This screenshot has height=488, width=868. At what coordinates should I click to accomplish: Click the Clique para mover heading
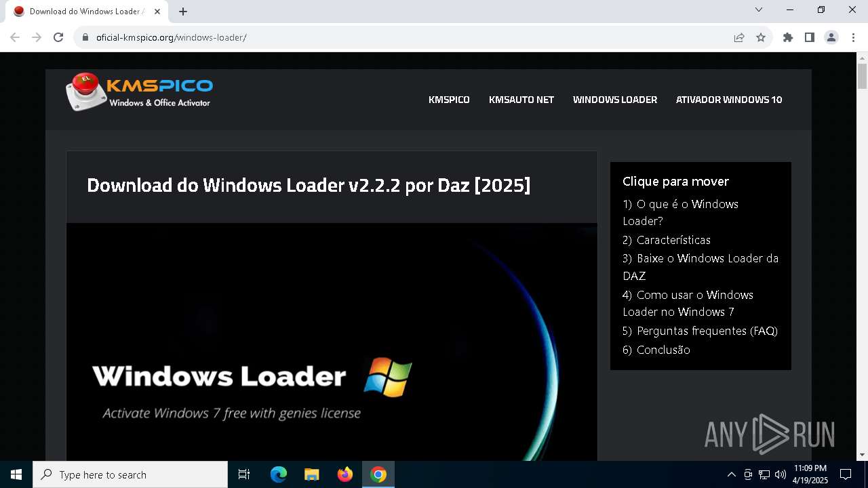675,181
